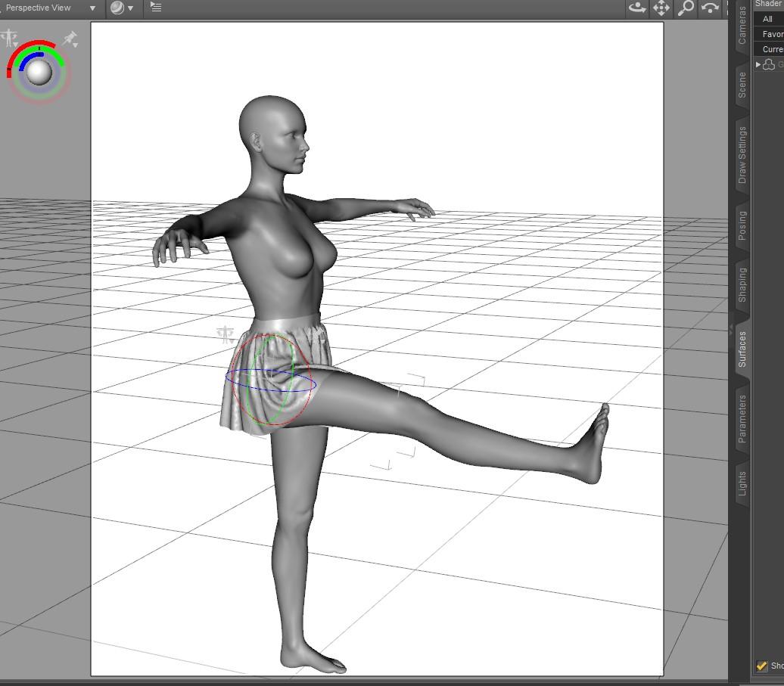Select the pan camera arrows tool

(661, 8)
